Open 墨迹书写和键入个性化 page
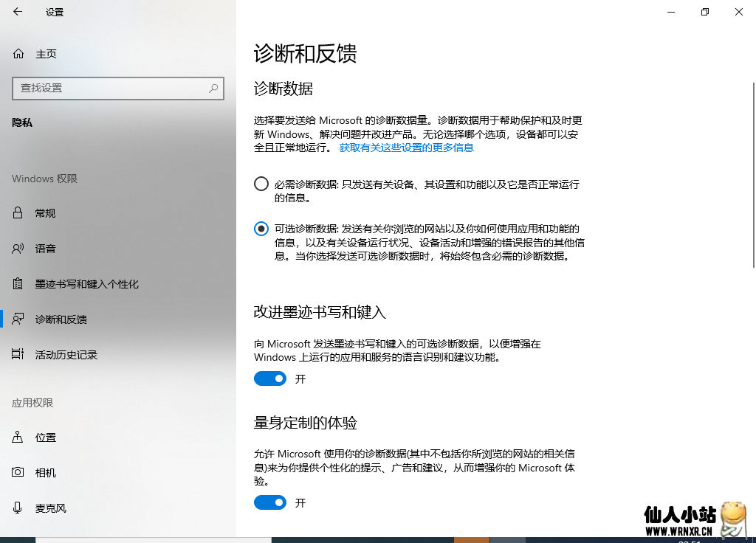The image size is (756, 543). click(118, 284)
